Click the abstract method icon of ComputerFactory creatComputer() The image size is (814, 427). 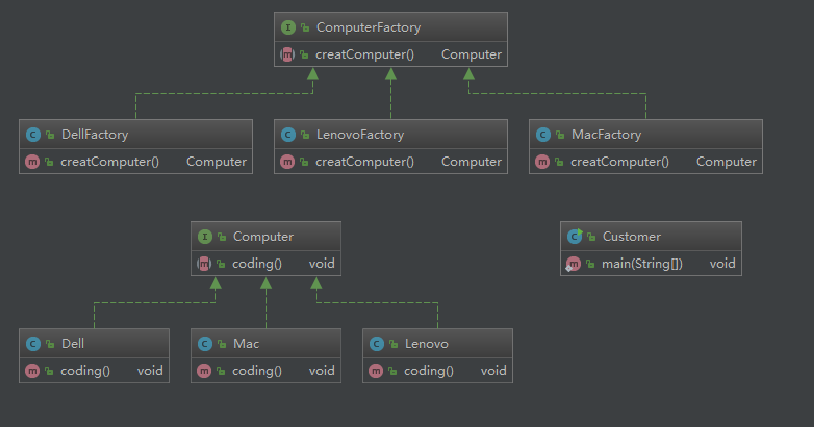click(x=288, y=54)
